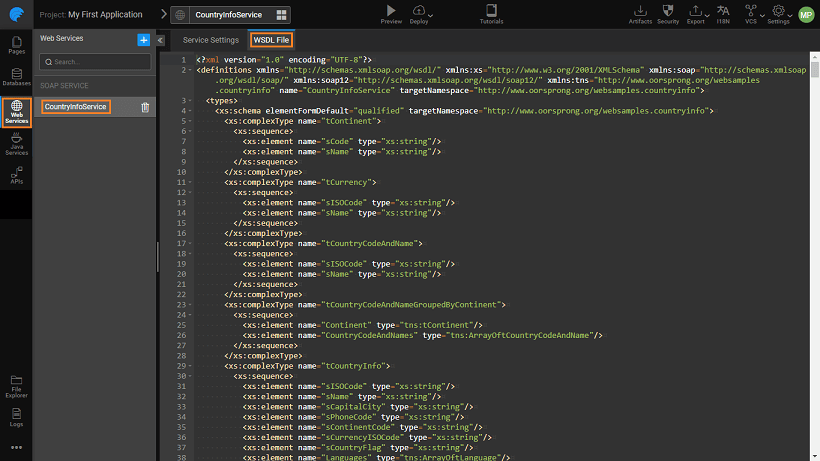Fold the tContinent complexType on line 5

click(x=189, y=120)
